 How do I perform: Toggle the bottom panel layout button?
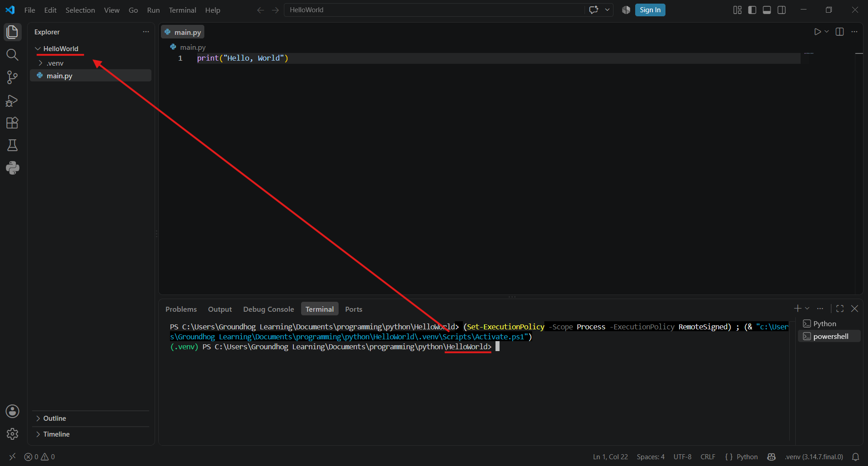click(x=767, y=10)
